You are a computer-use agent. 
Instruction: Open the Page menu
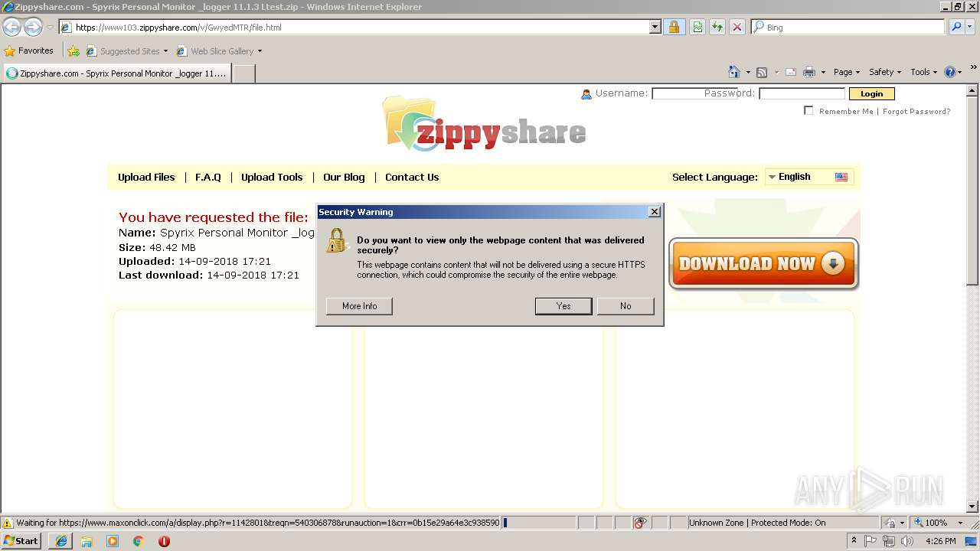846,72
